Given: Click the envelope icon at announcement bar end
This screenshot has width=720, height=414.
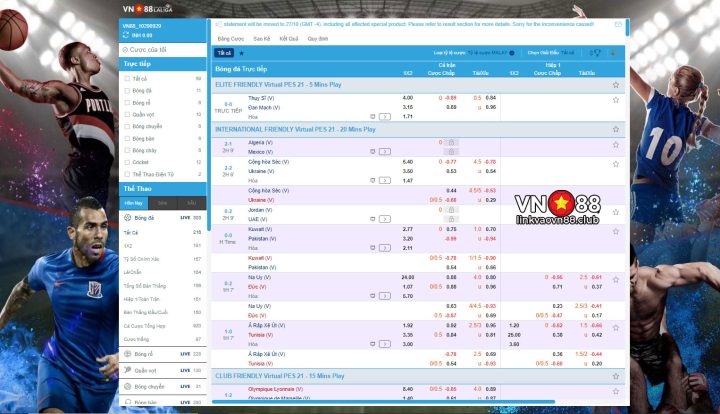Looking at the screenshot, I should [x=618, y=24].
